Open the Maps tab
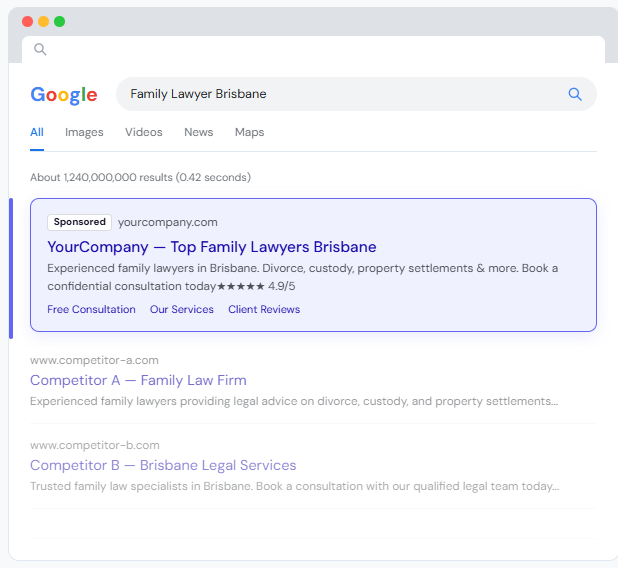This screenshot has width=618, height=568. [x=249, y=132]
